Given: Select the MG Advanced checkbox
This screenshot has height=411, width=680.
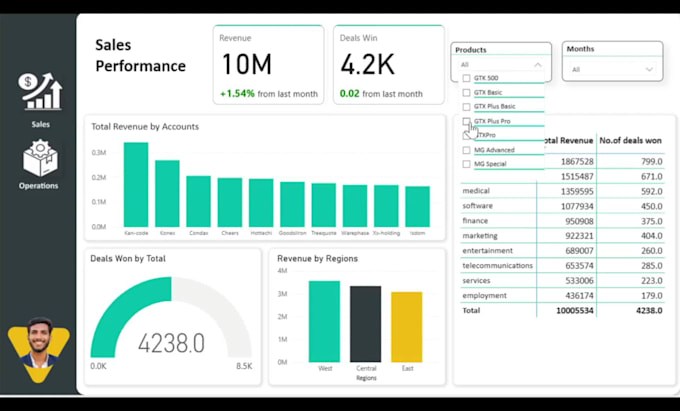Looking at the screenshot, I should tap(466, 150).
